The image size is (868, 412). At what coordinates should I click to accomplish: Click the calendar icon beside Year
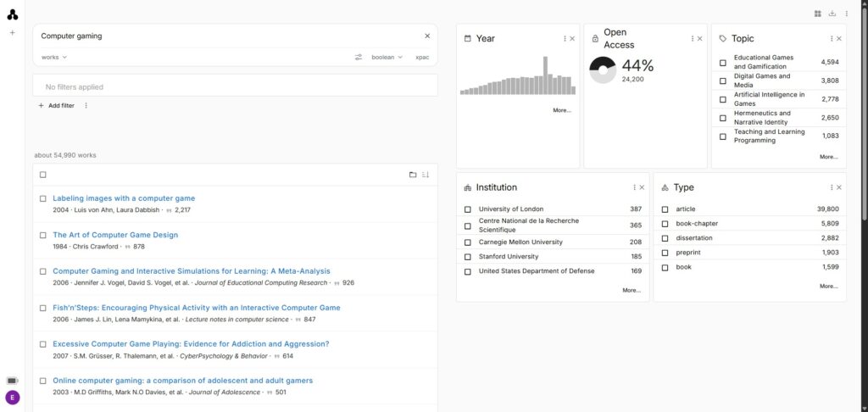point(468,39)
